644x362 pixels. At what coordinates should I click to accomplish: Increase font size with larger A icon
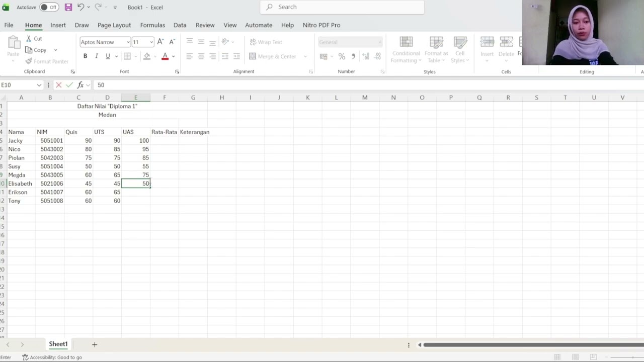[x=160, y=42]
